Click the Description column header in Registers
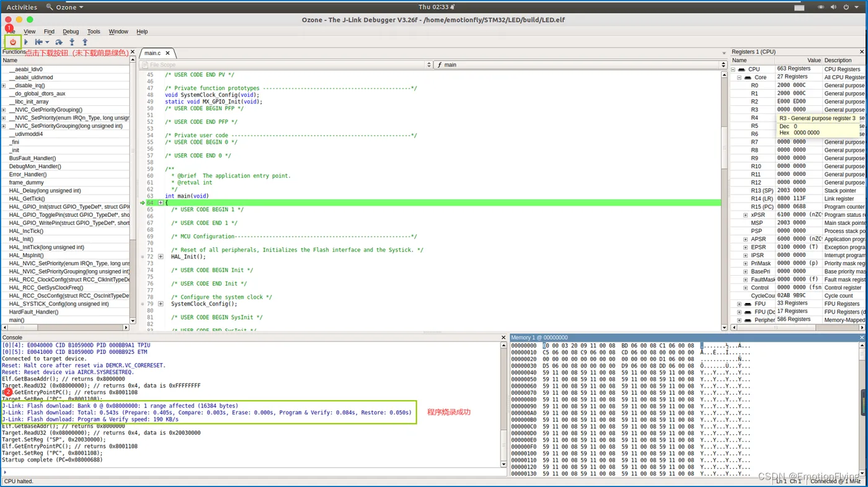868x487 pixels. pos(844,60)
